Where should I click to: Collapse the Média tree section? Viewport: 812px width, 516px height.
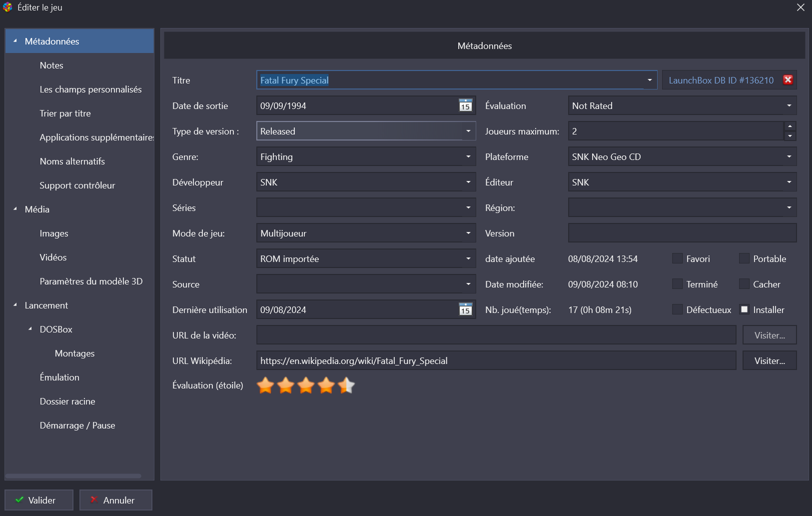click(x=15, y=209)
